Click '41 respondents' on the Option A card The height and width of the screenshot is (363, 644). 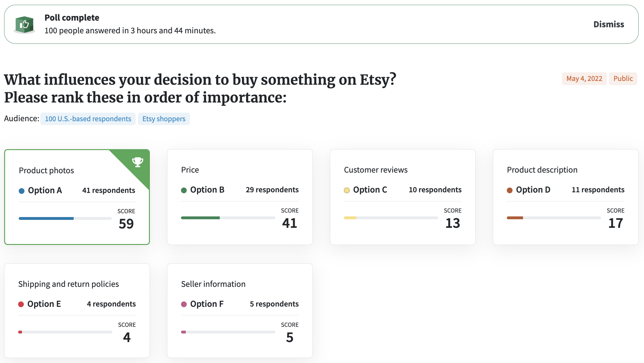point(109,190)
